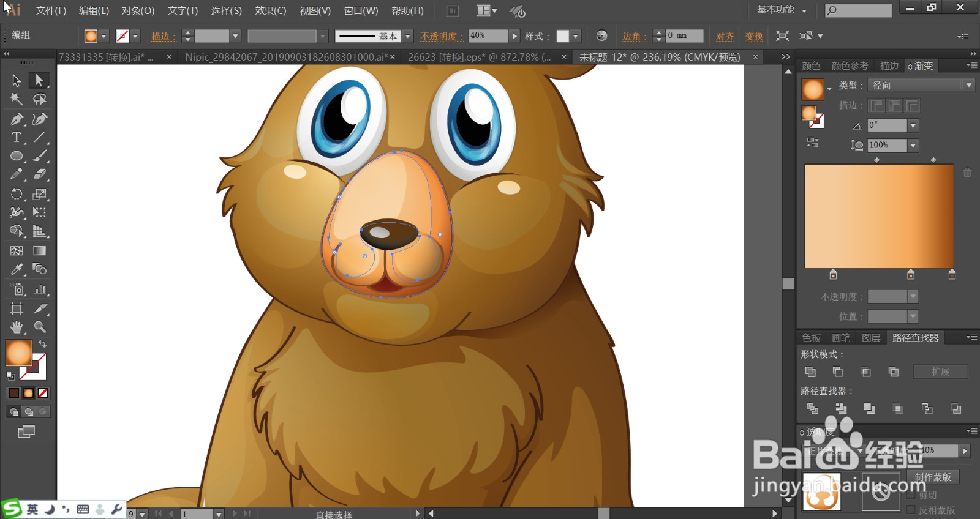Select the Eyedropper tool
Image resolution: width=980 pixels, height=519 pixels.
[17, 269]
